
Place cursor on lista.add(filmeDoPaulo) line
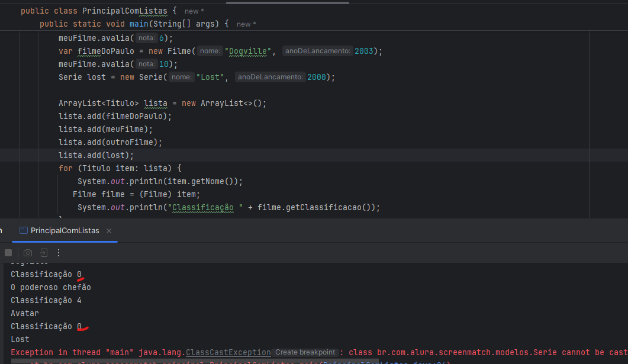[115, 116]
